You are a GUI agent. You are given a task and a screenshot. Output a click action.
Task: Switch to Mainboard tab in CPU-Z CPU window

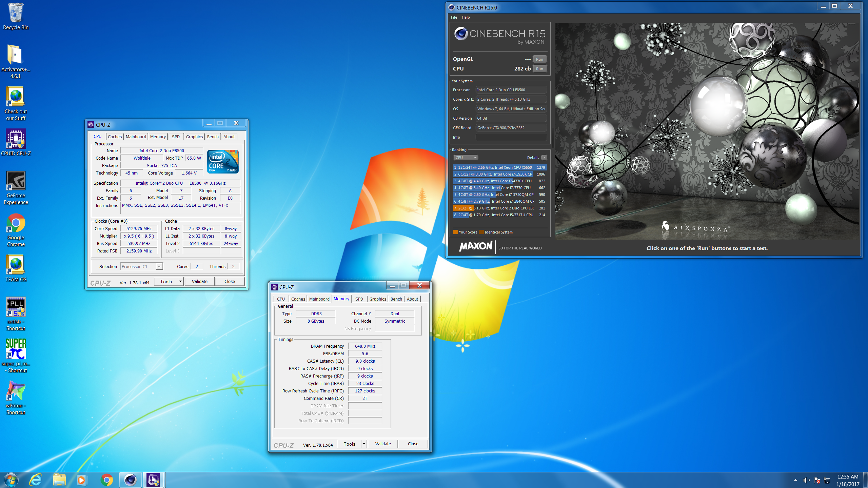pyautogui.click(x=136, y=137)
